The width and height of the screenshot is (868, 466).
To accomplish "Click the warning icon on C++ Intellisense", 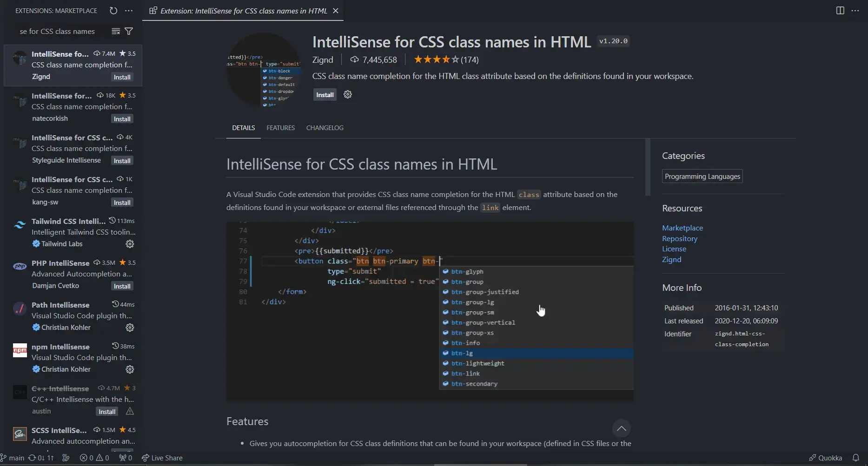I will (x=130, y=411).
